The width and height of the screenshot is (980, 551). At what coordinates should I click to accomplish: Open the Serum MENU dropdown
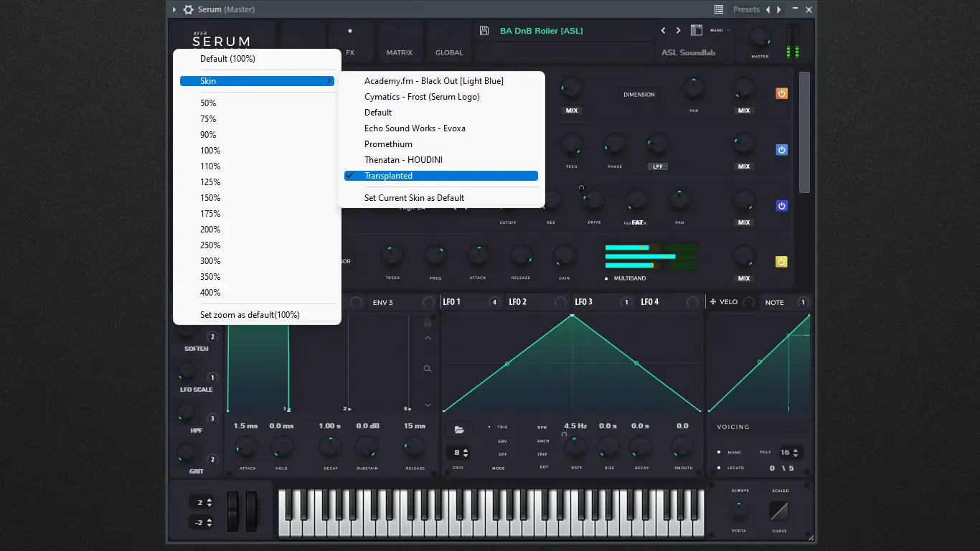click(720, 30)
